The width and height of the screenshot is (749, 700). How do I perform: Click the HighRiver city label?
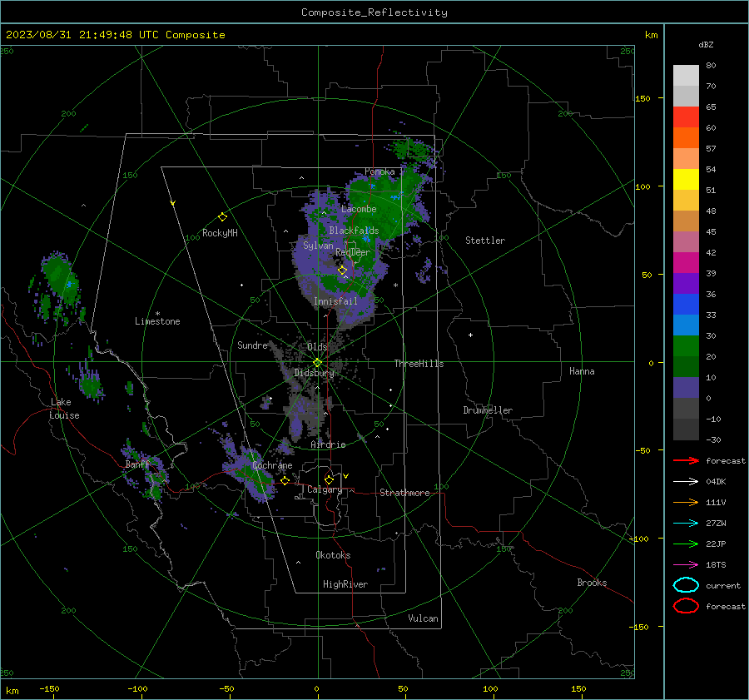[x=345, y=584]
